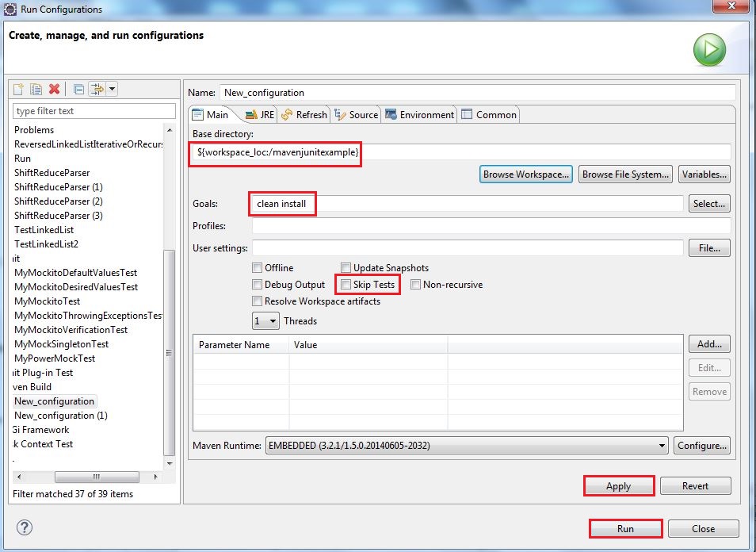Click the Collapse All icon
Screen dimensions: 756x552
pyautogui.click(x=78, y=89)
